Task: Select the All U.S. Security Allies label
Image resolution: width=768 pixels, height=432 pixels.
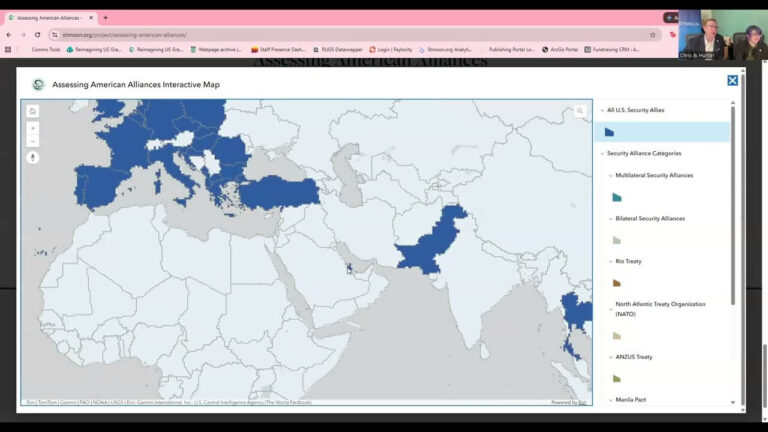Action: tap(635, 110)
